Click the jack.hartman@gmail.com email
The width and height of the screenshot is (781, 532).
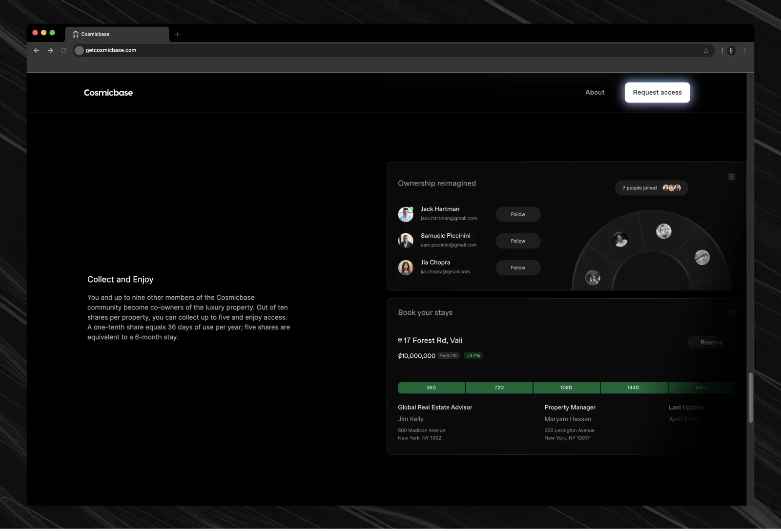(x=449, y=219)
